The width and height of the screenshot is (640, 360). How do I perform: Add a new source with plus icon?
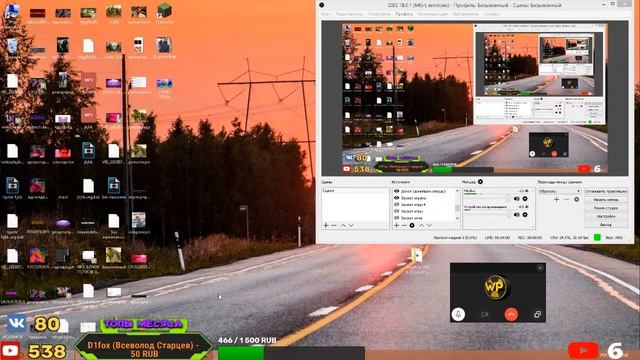coord(396,225)
